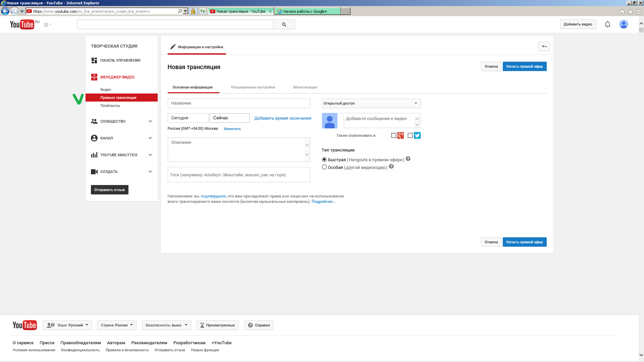Switch to the Расширенные настройки tab
Image resolution: width=644 pixels, height=362 pixels.
253,87
